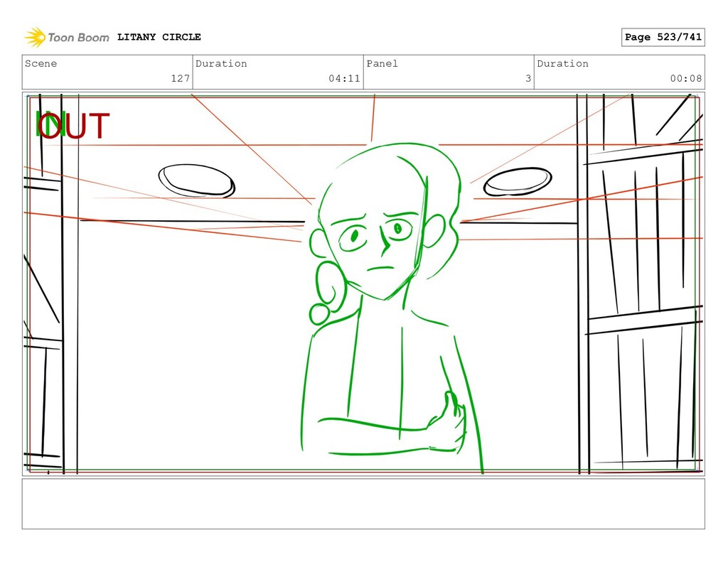The width and height of the screenshot is (728, 562).
Task: Click the storyboard panel character drawing
Action: 391,308
